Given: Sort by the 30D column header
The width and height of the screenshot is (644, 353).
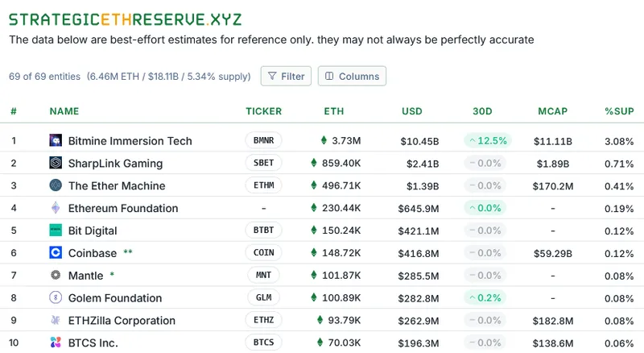Looking at the screenshot, I should tap(483, 110).
